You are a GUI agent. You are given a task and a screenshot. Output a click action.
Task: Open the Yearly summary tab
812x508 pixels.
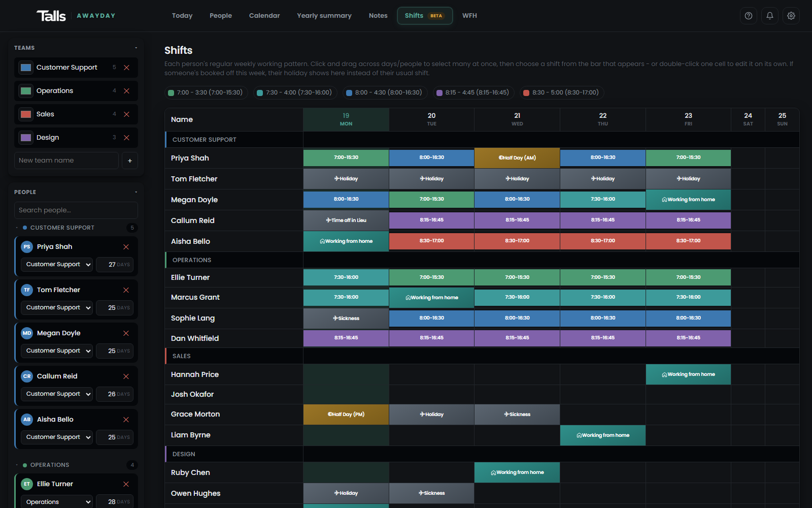coord(324,16)
